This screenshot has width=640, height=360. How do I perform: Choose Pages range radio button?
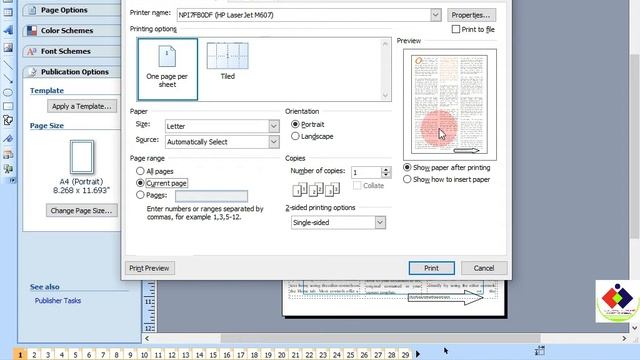coord(140,195)
